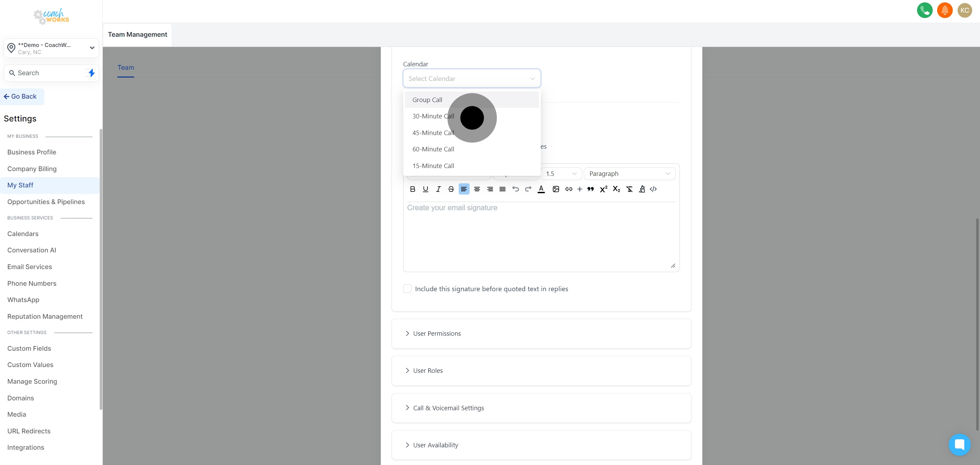Image resolution: width=980 pixels, height=465 pixels.
Task: Click the green phone icon in the header
Action: (x=925, y=10)
